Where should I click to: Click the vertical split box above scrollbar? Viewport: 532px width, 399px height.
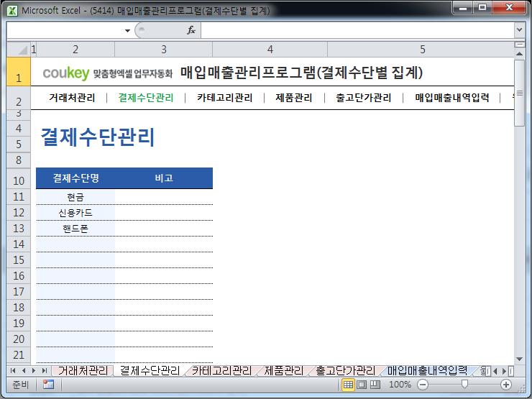click(519, 45)
